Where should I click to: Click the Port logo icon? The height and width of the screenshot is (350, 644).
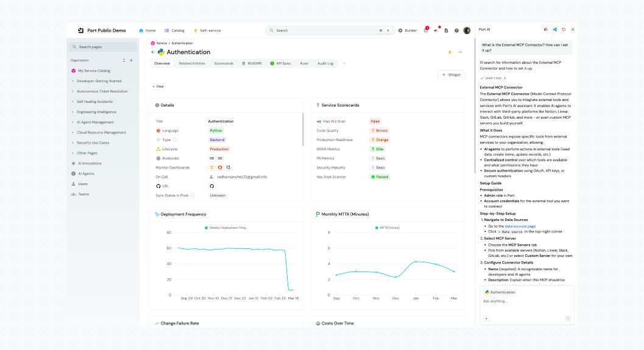coord(80,30)
